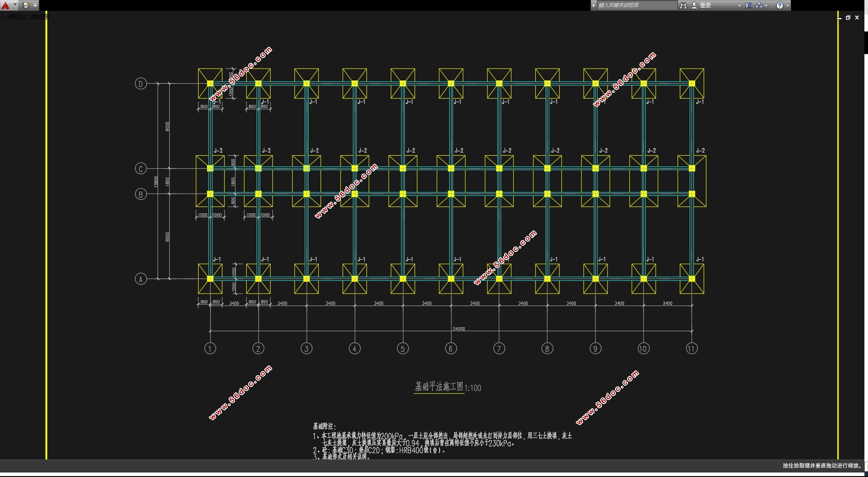This screenshot has width=868, height=477.
Task: Click the keyword search input field
Action: (x=636, y=5)
